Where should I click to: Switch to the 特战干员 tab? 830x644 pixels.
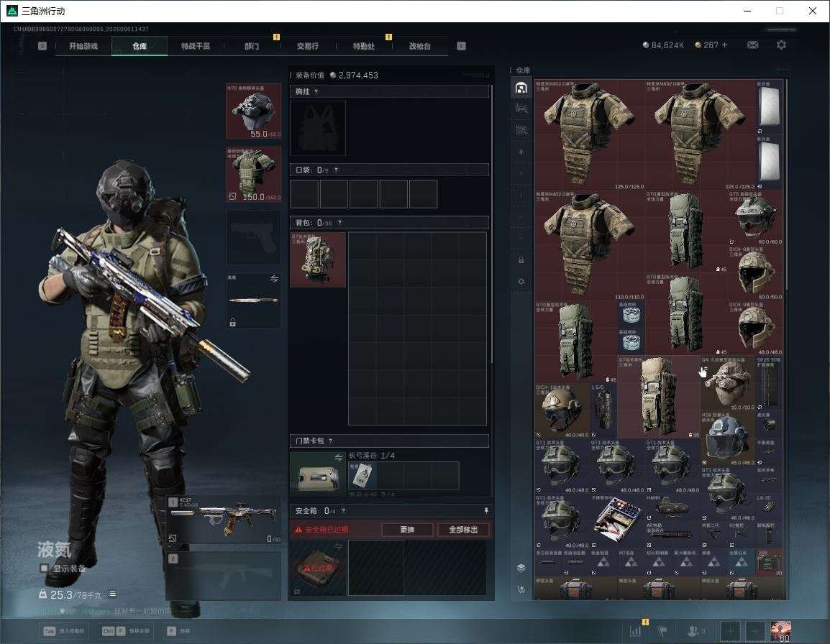196,46
